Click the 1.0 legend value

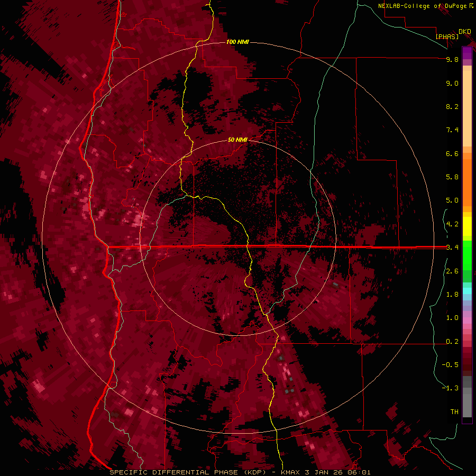(452, 318)
